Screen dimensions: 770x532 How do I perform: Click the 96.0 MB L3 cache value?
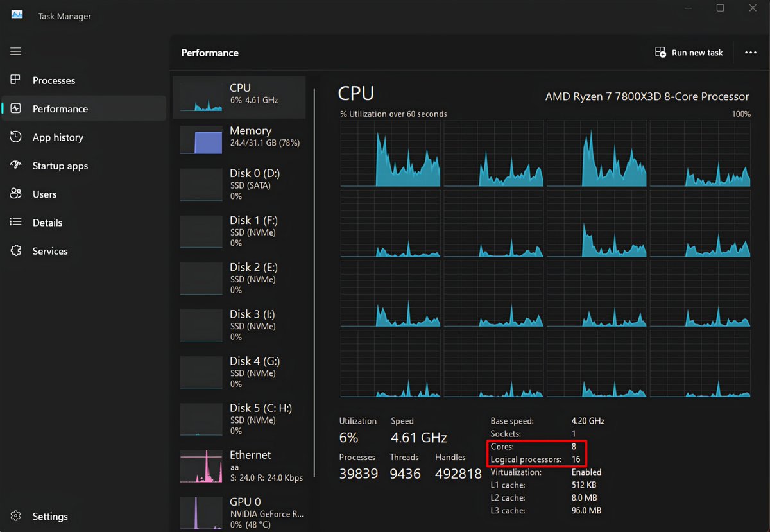586,511
